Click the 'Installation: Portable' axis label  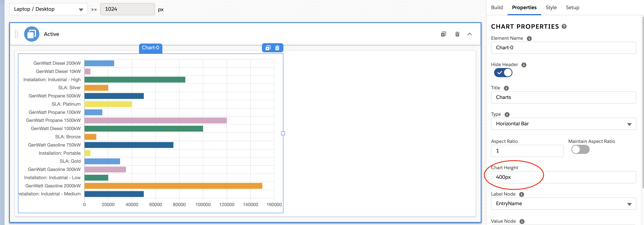[x=60, y=153]
